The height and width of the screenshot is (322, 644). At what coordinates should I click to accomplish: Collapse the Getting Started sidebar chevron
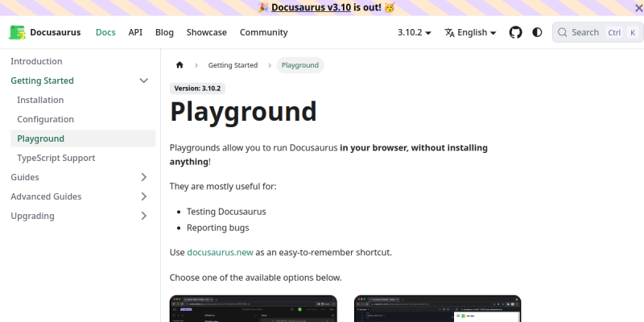point(144,80)
